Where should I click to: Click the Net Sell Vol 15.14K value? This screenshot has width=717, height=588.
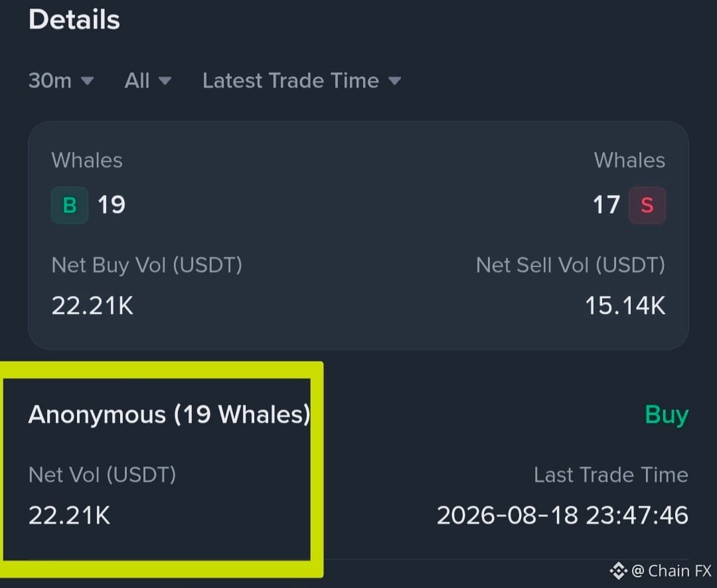click(x=625, y=305)
